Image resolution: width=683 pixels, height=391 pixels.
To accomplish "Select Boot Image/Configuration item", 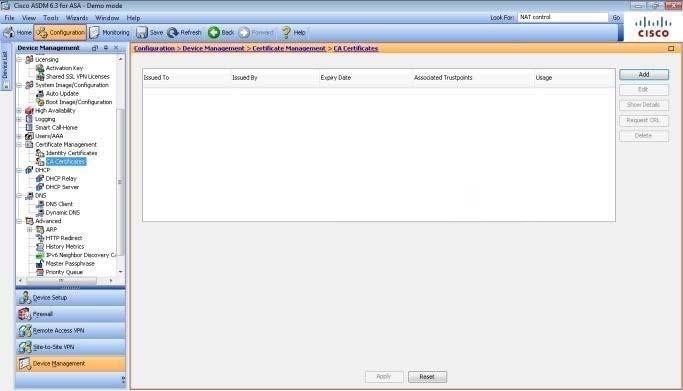I will pyautogui.click(x=78, y=102).
